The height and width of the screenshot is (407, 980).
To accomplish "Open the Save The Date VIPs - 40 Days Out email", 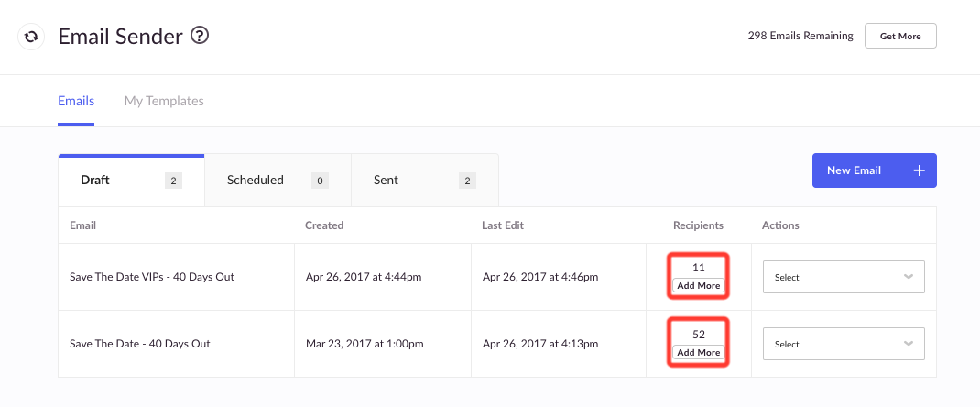I will point(152,276).
